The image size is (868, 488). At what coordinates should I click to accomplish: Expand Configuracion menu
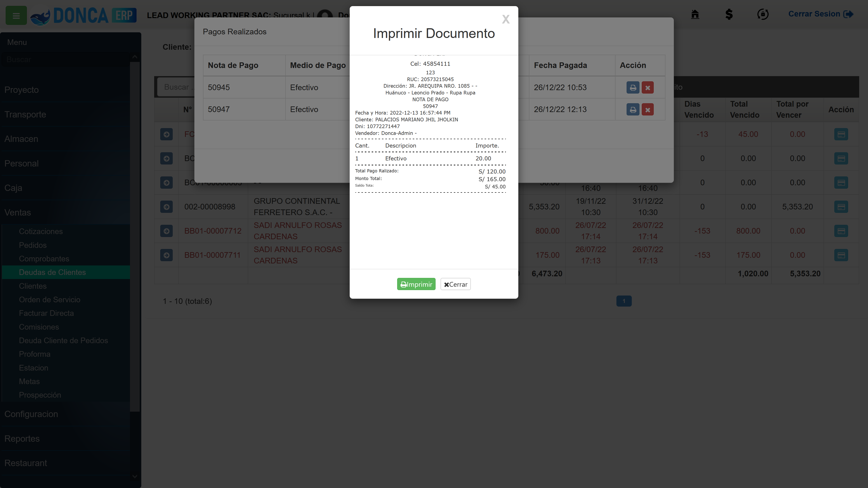pos(65,414)
